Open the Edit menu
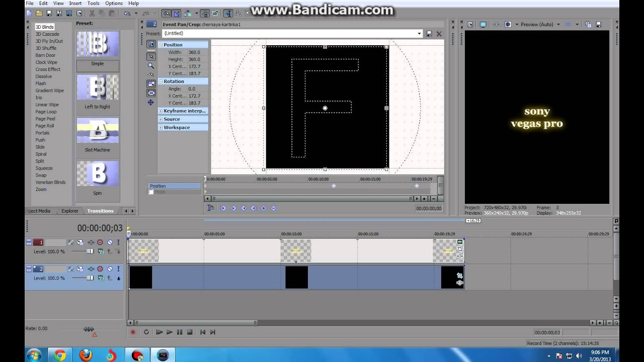 (43, 4)
